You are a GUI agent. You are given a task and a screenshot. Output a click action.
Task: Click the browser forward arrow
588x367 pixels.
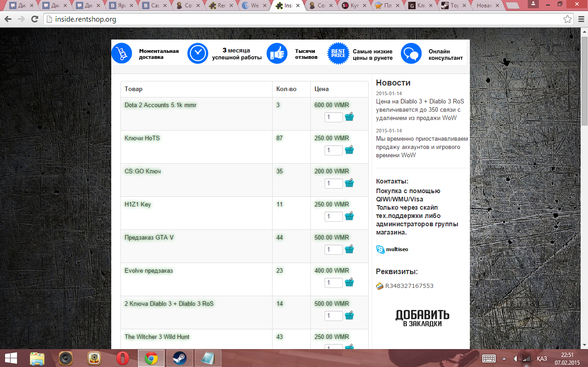tap(21, 19)
